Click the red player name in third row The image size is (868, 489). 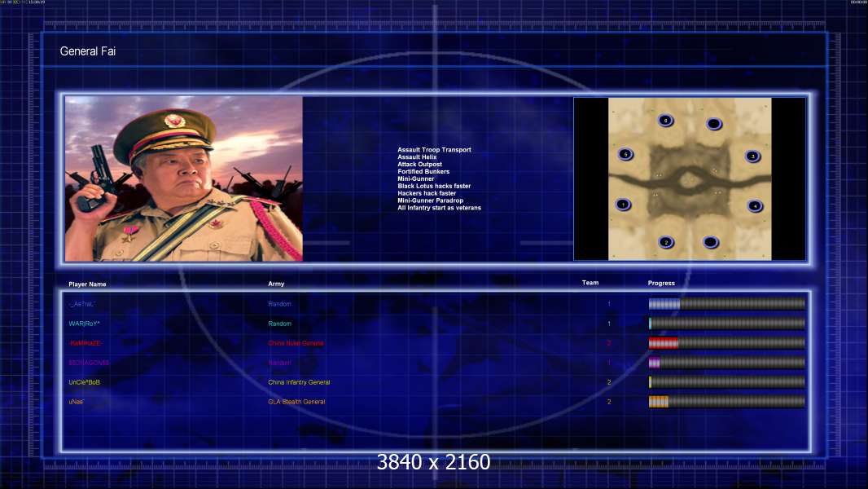pyautogui.click(x=85, y=343)
